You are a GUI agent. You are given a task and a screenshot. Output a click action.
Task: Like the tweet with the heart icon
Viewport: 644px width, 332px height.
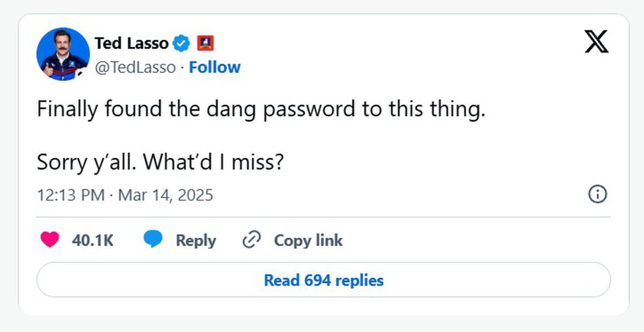(x=50, y=240)
